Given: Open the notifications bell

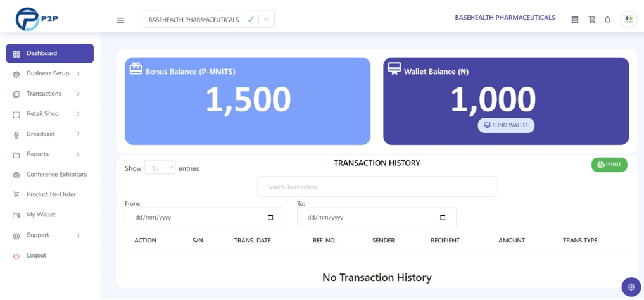Looking at the screenshot, I should pos(607,20).
